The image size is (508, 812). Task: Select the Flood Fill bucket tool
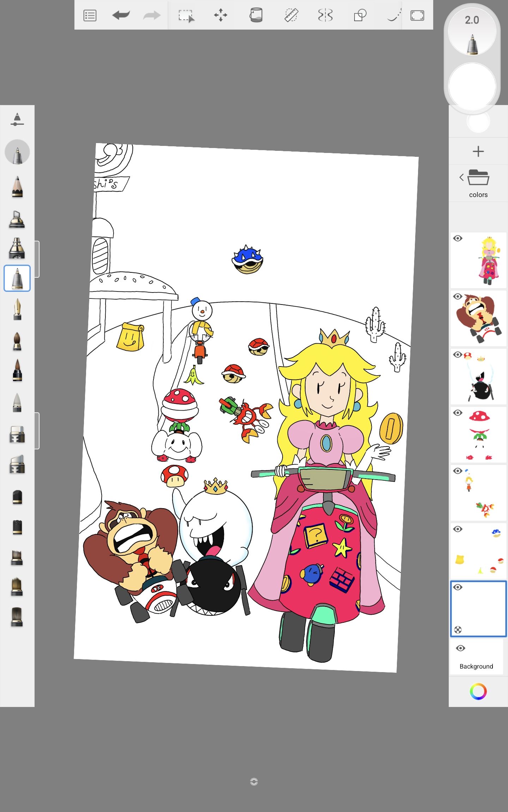click(256, 15)
